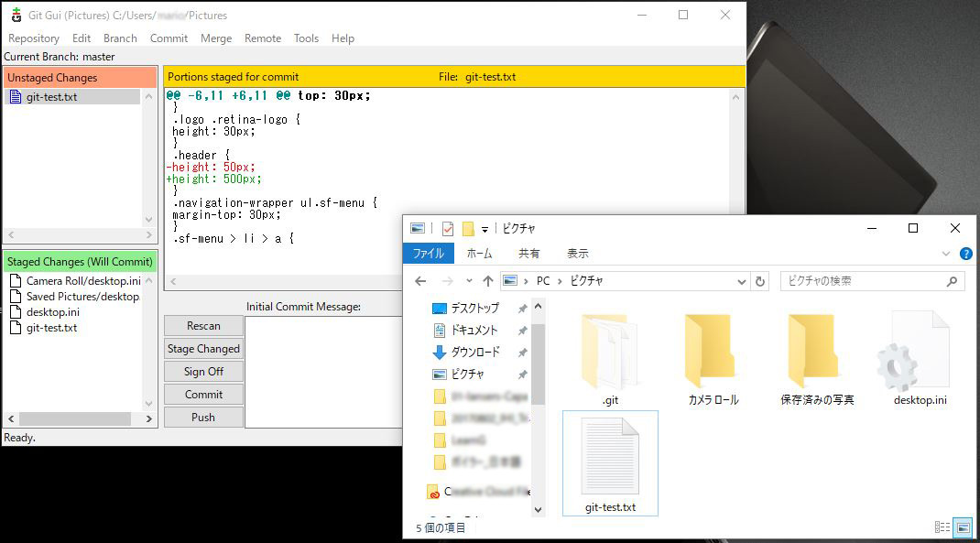
Task: Expand the Explorer ribbon chevron
Action: [945, 254]
